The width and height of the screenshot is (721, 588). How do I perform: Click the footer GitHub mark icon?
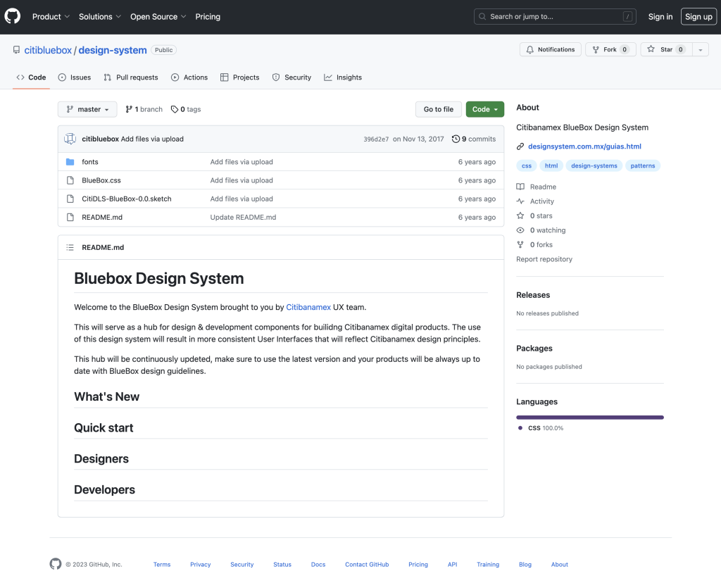click(x=56, y=564)
